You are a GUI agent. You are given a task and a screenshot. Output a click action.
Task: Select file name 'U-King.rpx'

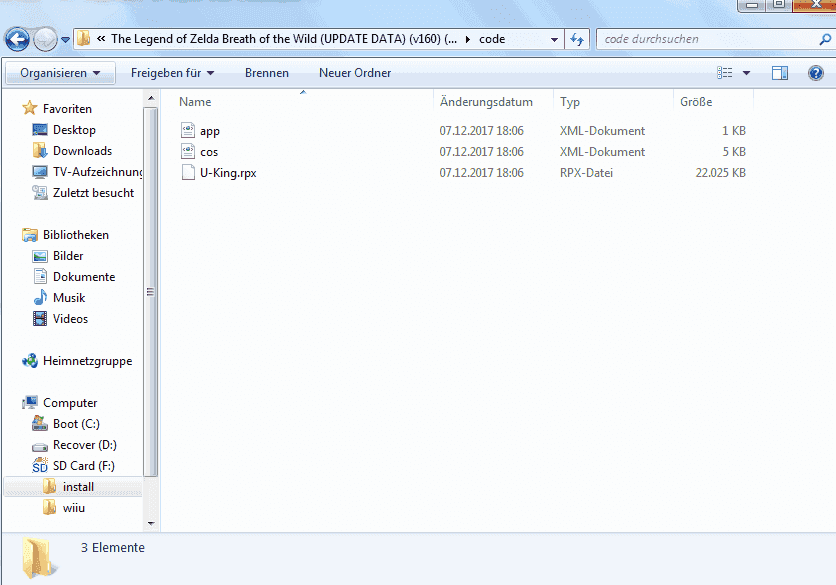tap(228, 173)
